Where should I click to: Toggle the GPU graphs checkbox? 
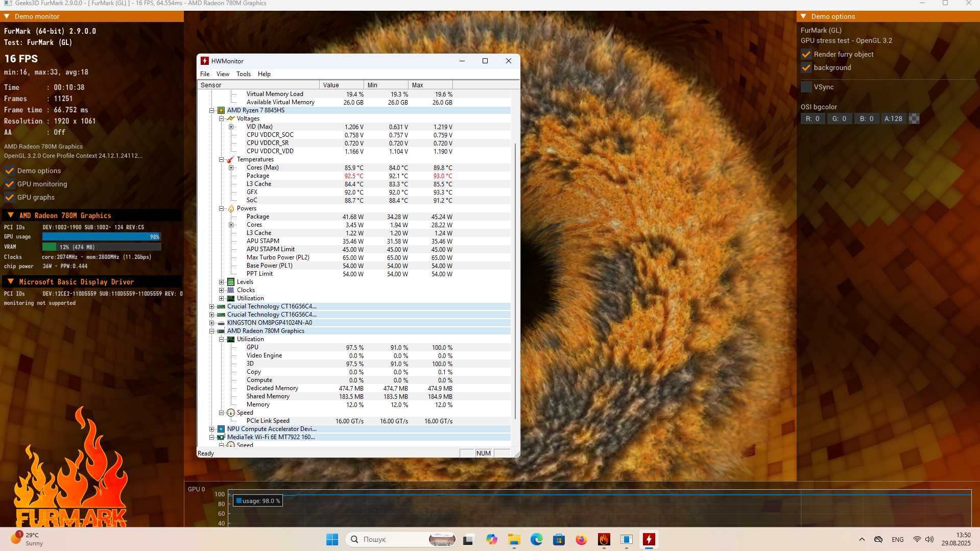click(9, 197)
